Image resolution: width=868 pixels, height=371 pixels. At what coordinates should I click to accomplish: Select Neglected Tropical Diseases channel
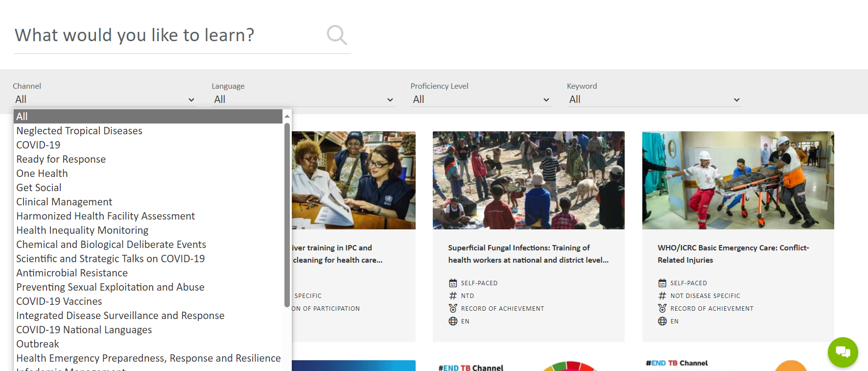(x=148, y=131)
